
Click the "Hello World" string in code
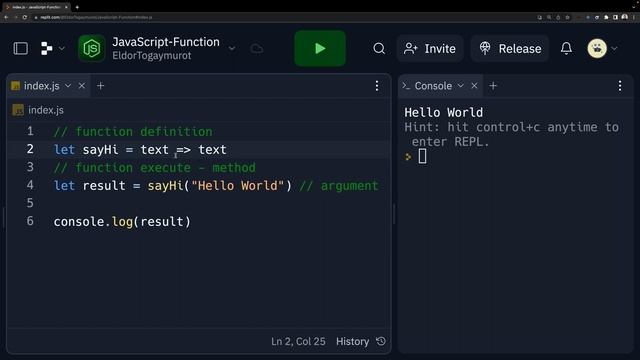click(238, 186)
